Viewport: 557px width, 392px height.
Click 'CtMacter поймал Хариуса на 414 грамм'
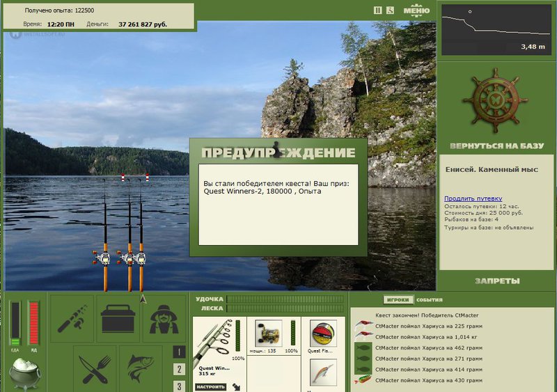point(429,369)
